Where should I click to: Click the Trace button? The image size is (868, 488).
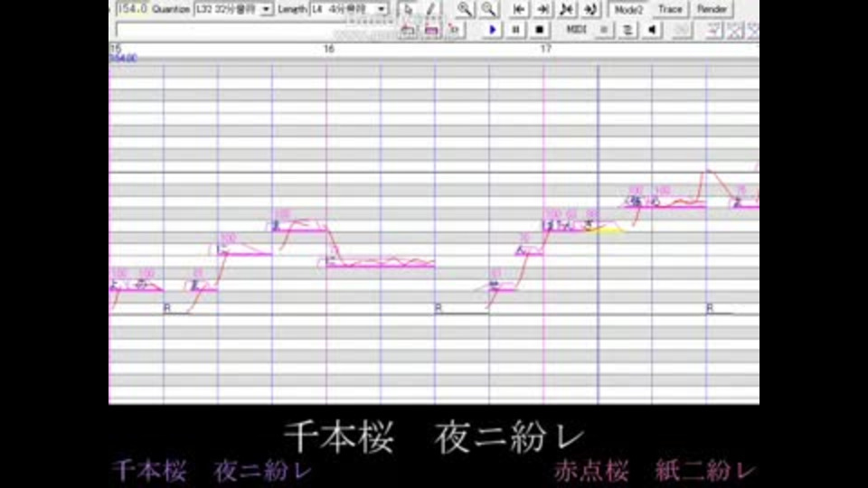click(670, 9)
